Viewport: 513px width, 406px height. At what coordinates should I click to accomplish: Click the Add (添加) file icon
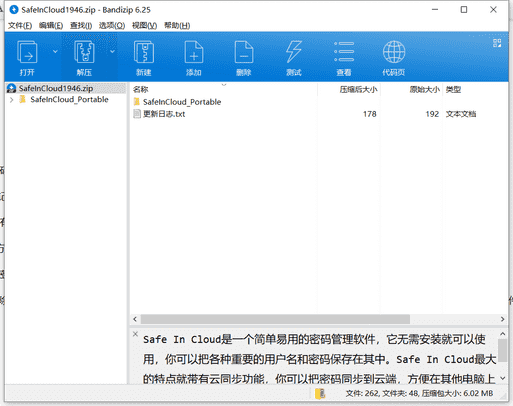[x=194, y=52]
